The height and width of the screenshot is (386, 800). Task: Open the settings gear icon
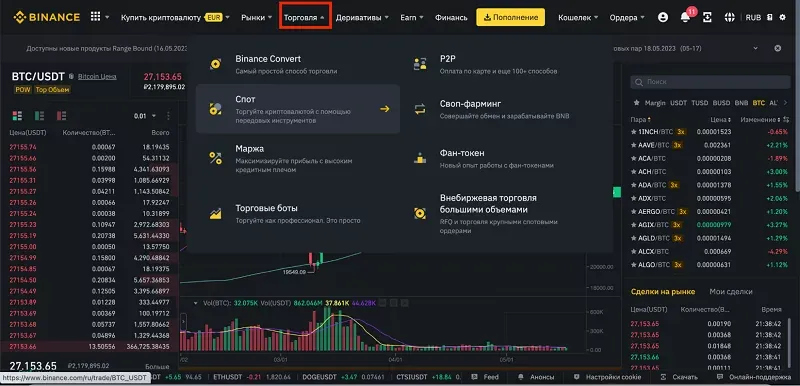tap(783, 17)
